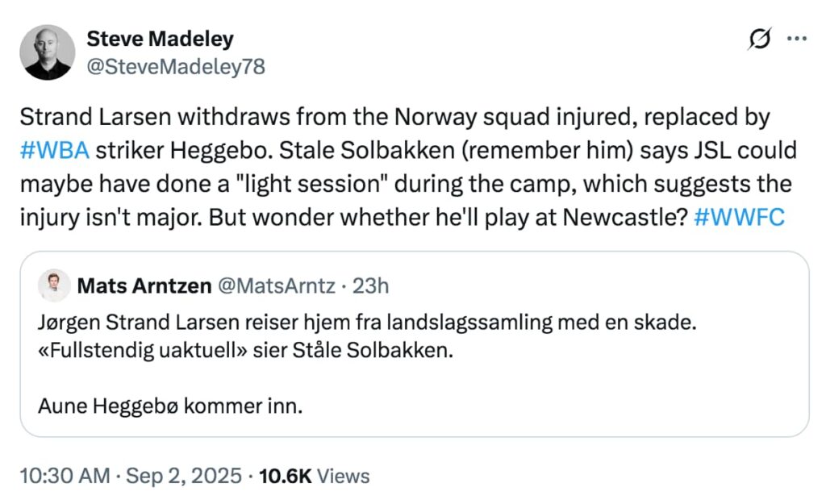Open the @SteveMadeley78 handle link
This screenshot has width=826, height=504.
pos(175,66)
